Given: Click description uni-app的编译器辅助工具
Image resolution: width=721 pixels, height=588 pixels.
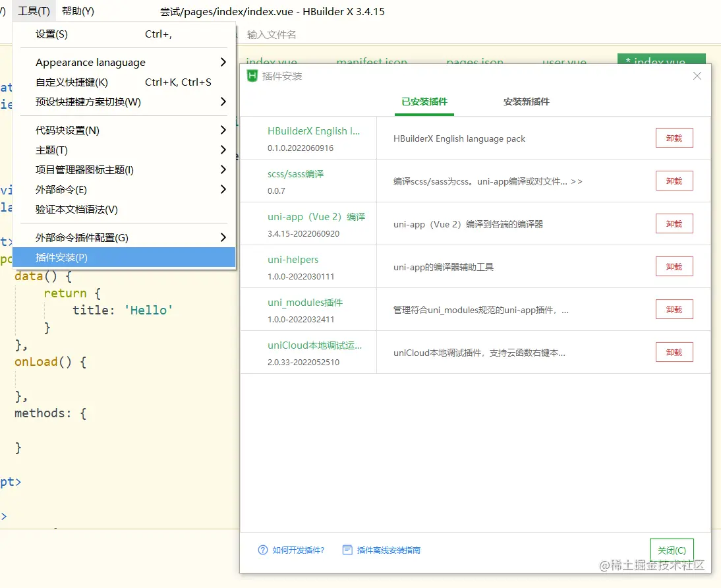Looking at the screenshot, I should coord(444,268).
